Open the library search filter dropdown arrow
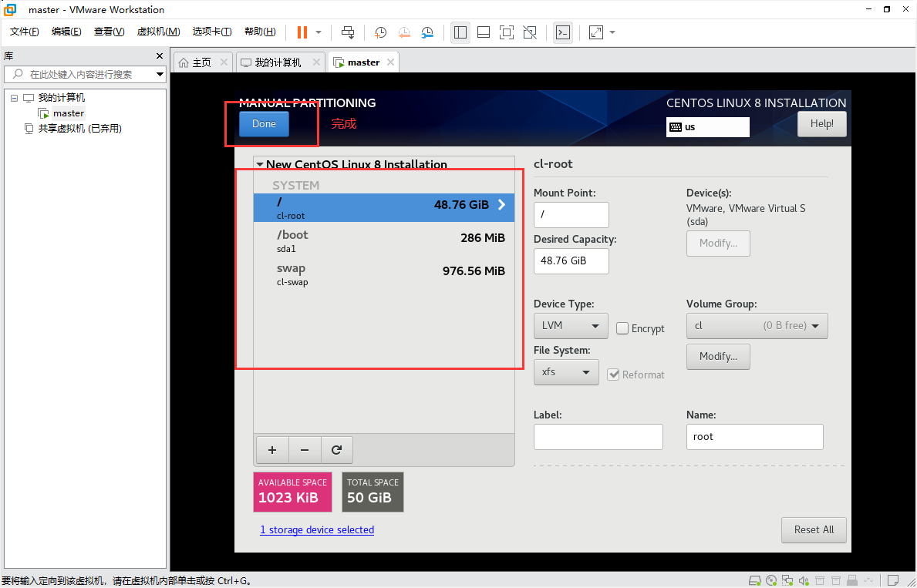Screen dimensions: 917x588 [160, 74]
